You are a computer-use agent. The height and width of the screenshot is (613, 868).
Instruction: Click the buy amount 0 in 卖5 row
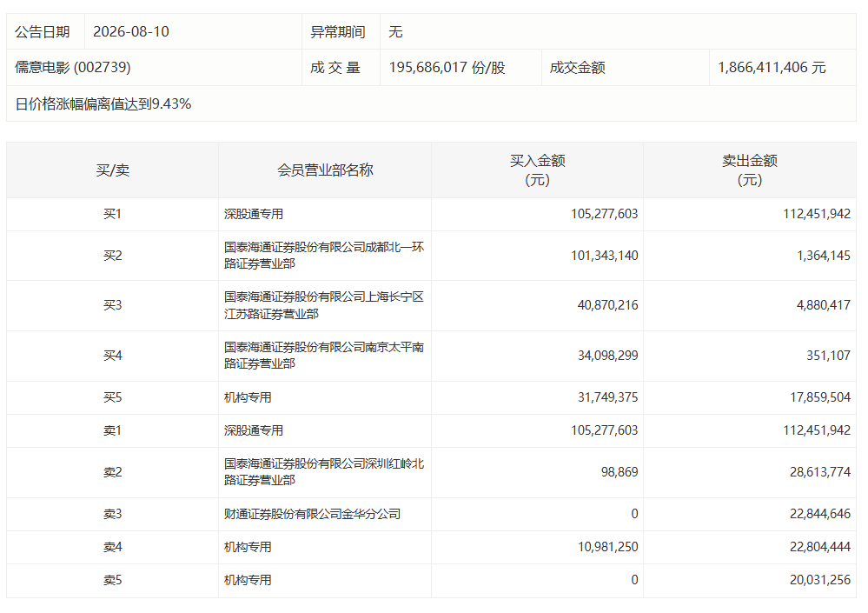pos(634,580)
